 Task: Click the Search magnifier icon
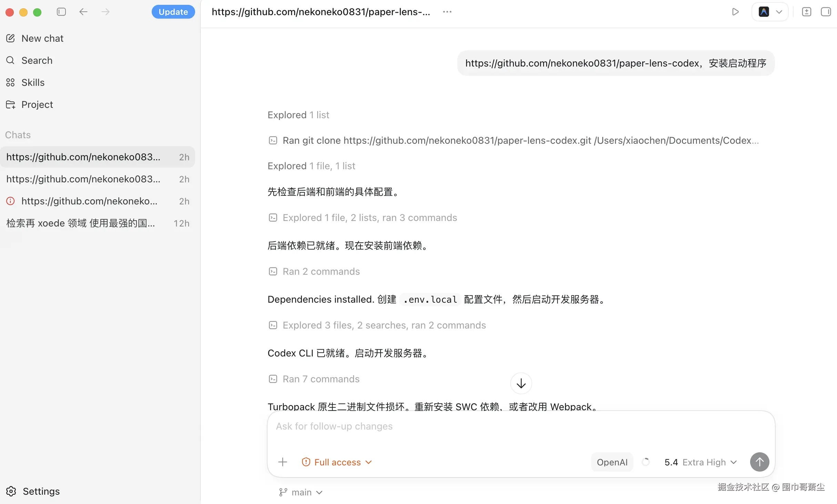(10, 60)
